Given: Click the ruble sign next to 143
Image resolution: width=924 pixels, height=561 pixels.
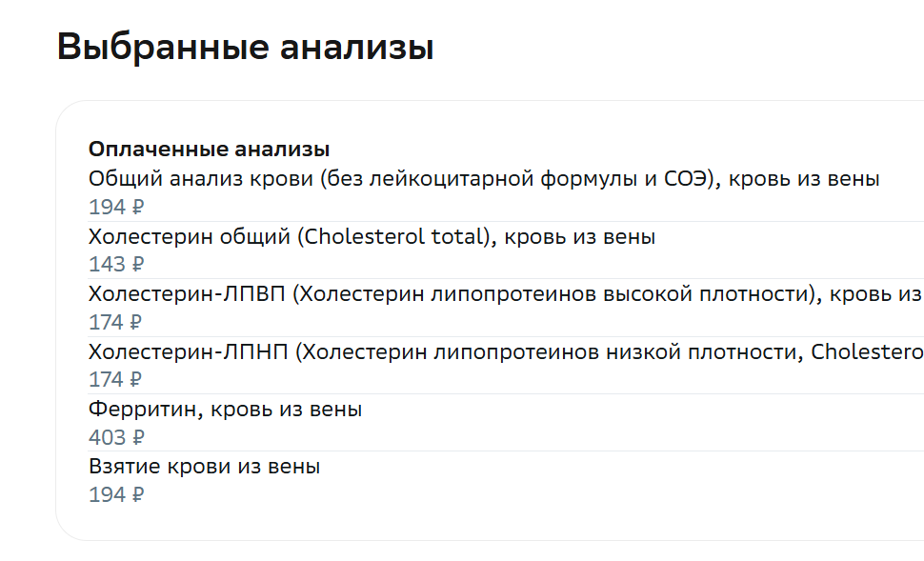Looking at the screenshot, I should 138,264.
